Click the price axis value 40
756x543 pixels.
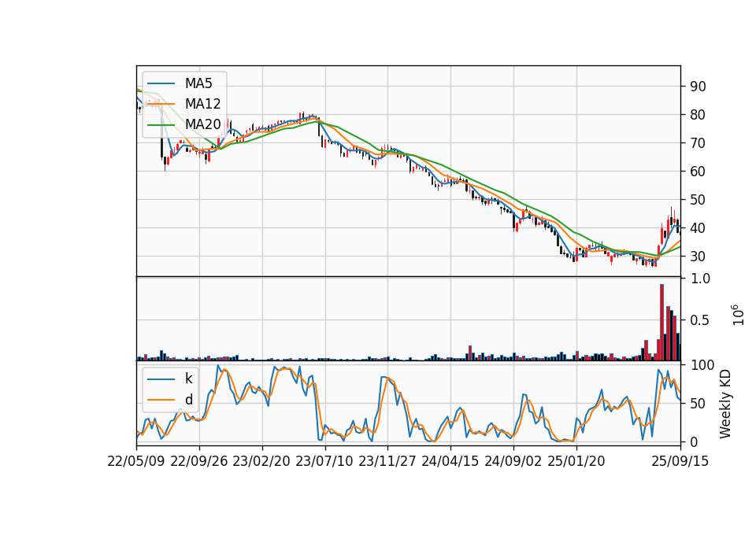[698, 228]
